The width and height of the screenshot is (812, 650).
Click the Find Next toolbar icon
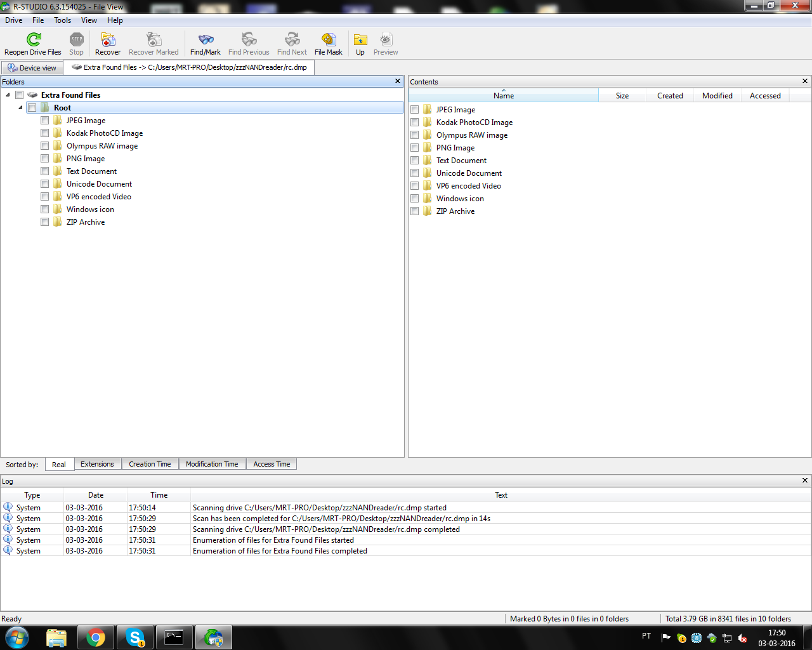292,39
